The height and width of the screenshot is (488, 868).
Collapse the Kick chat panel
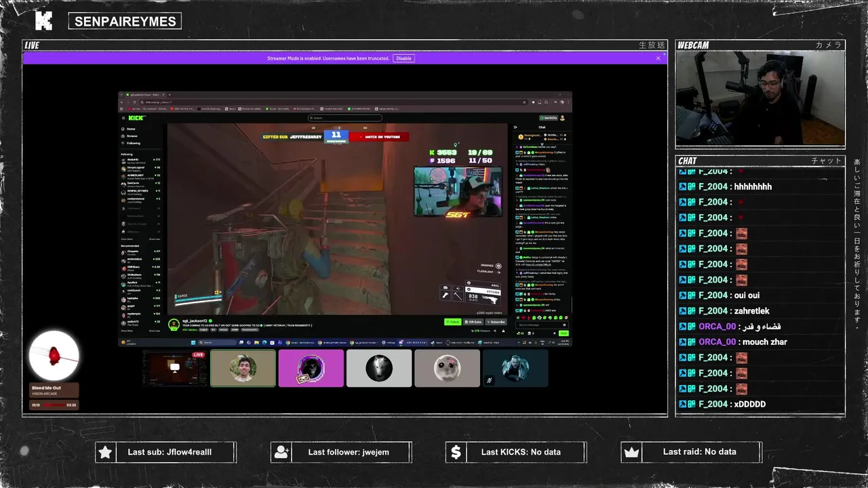[515, 127]
